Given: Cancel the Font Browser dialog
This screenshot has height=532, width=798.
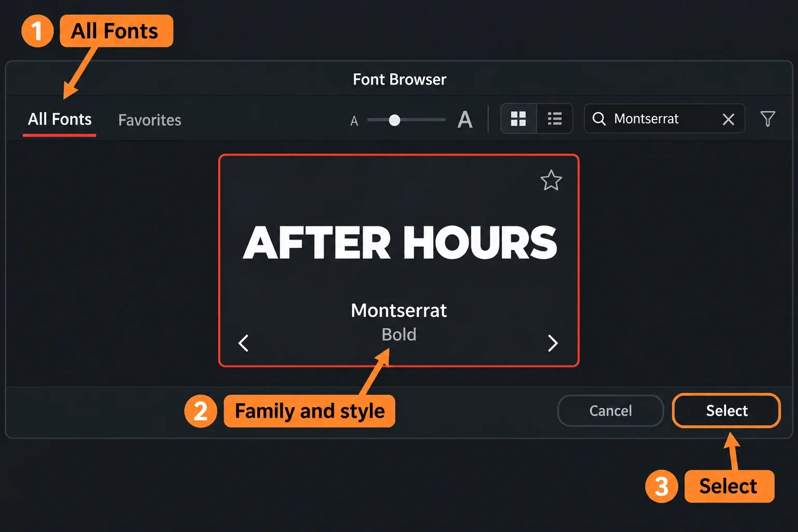Looking at the screenshot, I should click(610, 410).
